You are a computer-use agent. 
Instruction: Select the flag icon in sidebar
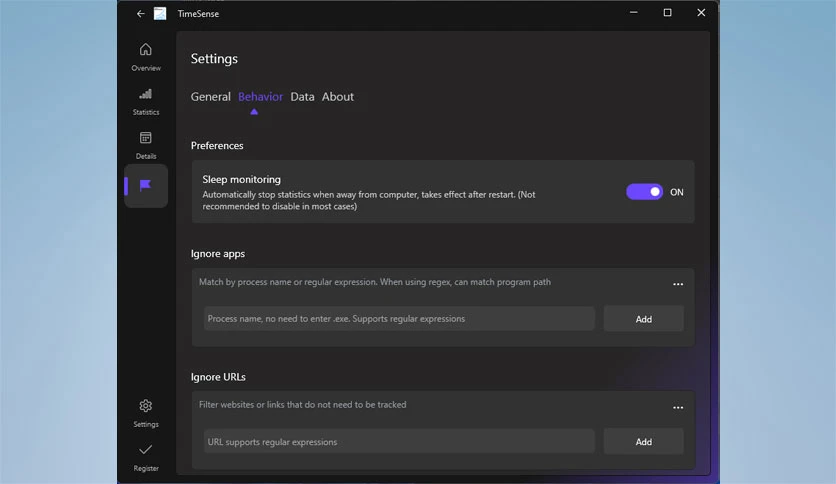point(146,185)
